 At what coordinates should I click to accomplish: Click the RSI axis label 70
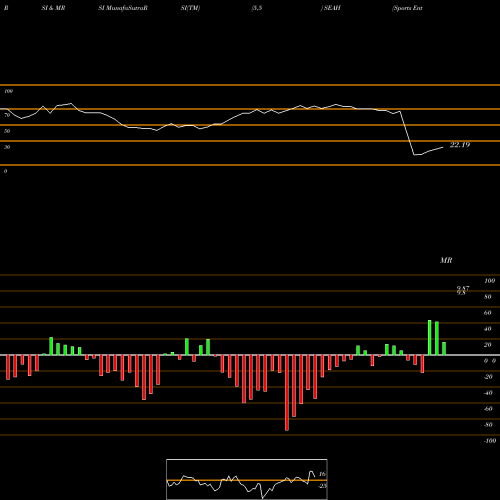pos(7,115)
